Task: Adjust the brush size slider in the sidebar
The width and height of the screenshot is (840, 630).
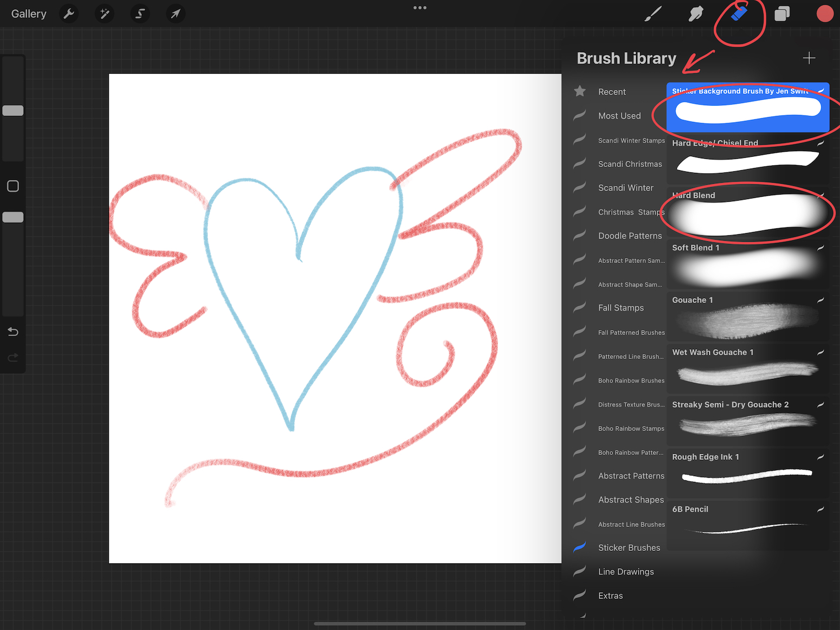Action: (x=12, y=110)
